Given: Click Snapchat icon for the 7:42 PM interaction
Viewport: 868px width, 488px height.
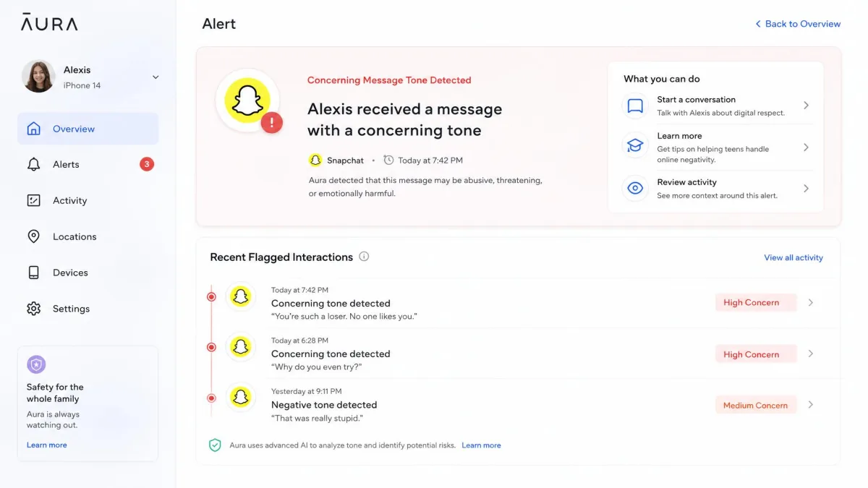Looking at the screenshot, I should pos(240,296).
